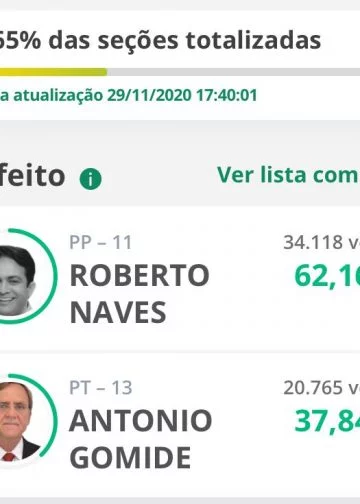Click the green info icon beside Prefeito

point(90,178)
